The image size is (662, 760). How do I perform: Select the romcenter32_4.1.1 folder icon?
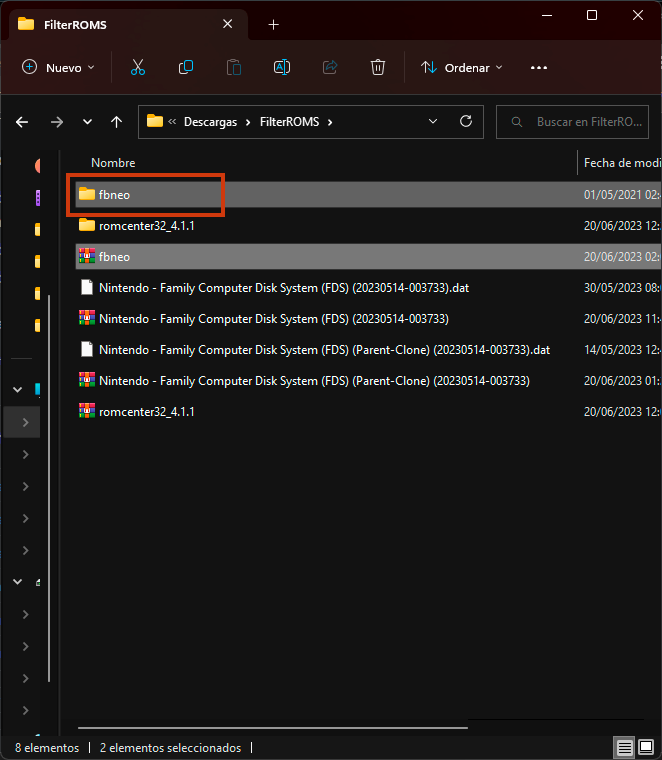[87, 225]
